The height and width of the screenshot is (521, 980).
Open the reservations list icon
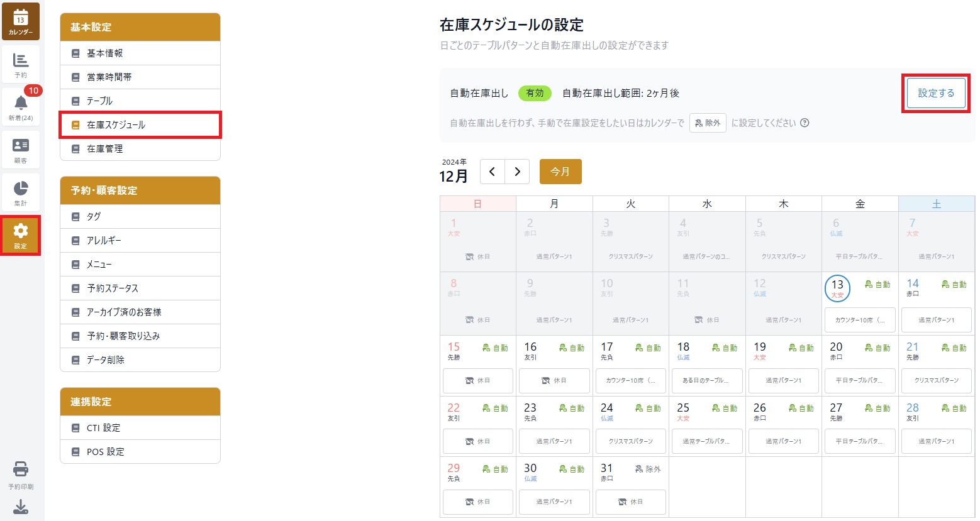(x=21, y=64)
